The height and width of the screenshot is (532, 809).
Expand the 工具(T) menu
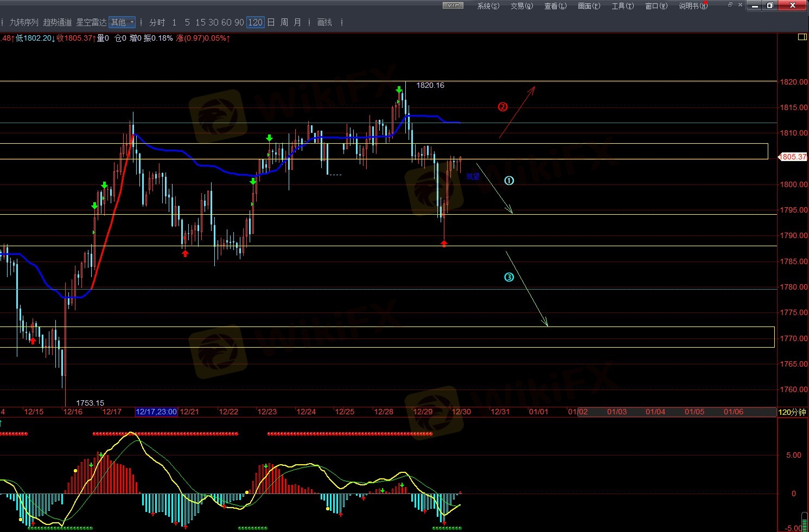pos(622,6)
